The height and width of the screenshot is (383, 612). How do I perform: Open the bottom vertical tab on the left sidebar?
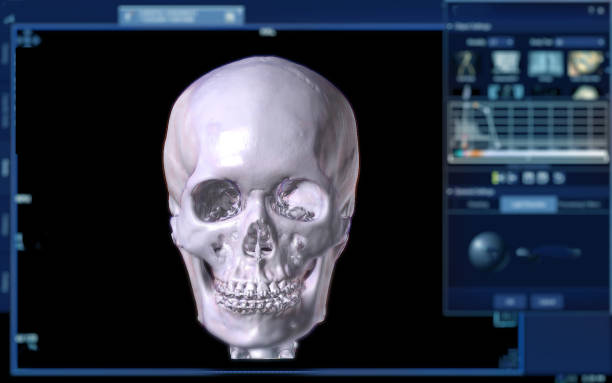pos(5,282)
